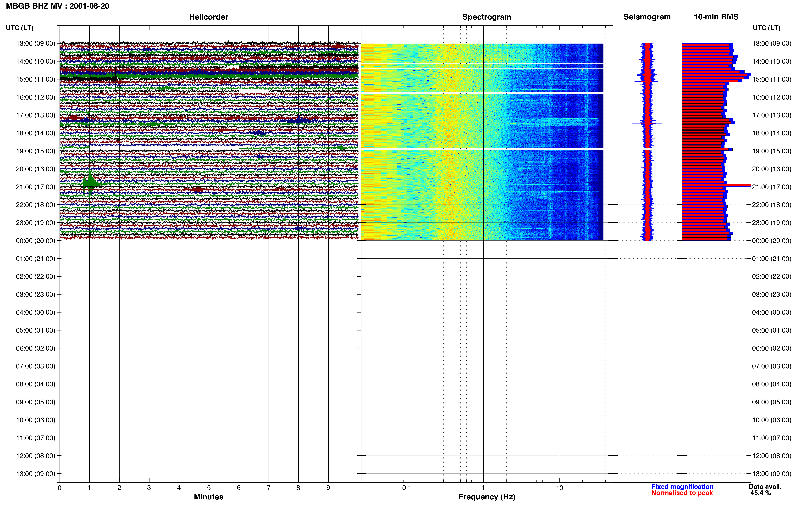Screen dimensions: 812x508
Task: Click RMS-side time label '10:00 (06:00)'
Action: [772, 420]
